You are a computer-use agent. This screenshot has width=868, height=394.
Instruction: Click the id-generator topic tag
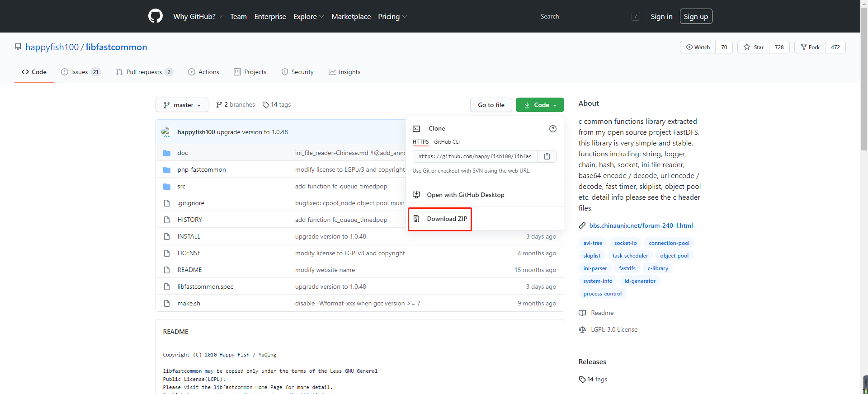coord(640,281)
